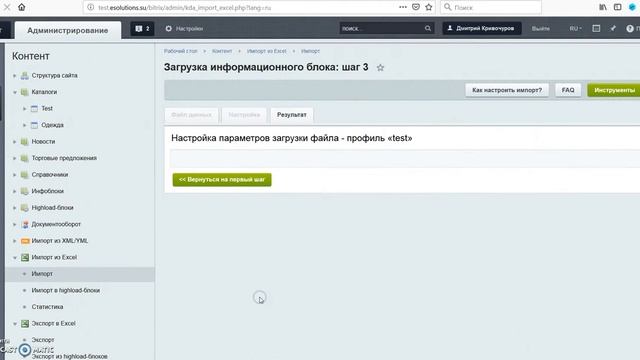Click the user profile Дмитрий Кривочуров
The width and height of the screenshot is (640, 360).
pos(482,28)
